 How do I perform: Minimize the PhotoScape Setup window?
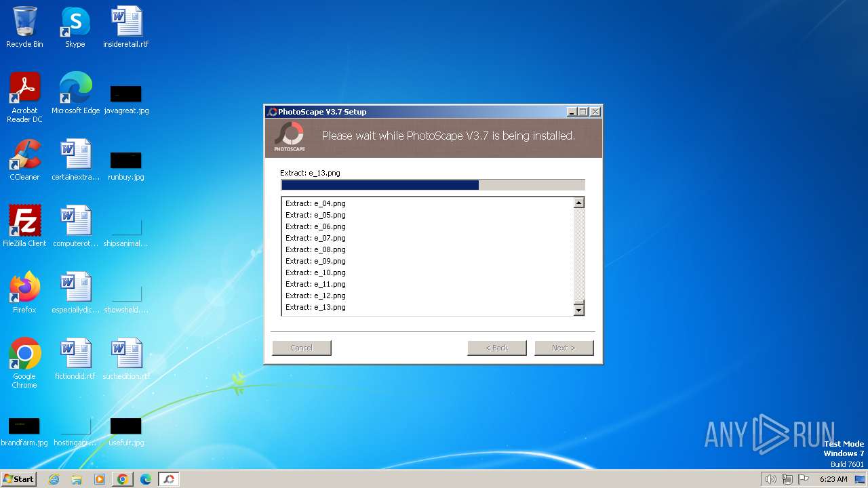[572, 112]
